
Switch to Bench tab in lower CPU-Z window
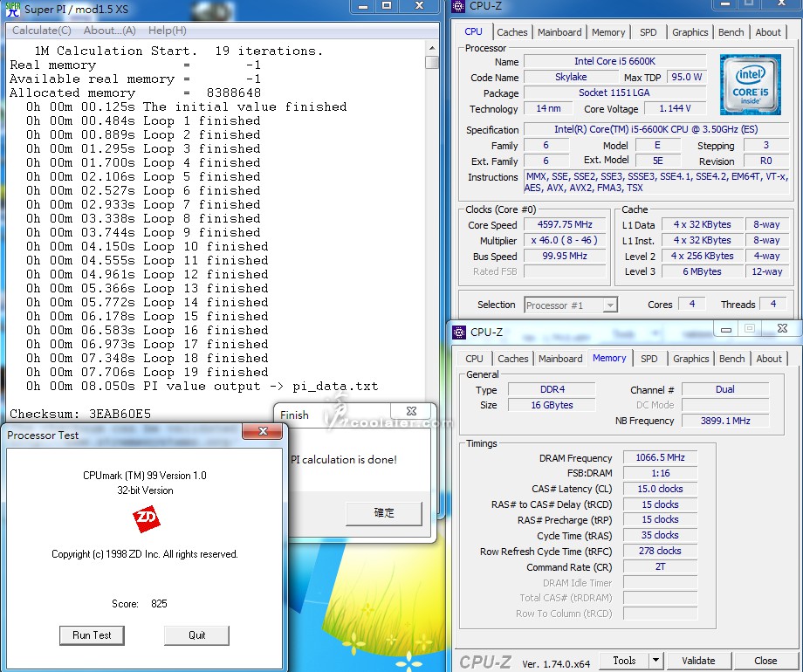(x=731, y=359)
